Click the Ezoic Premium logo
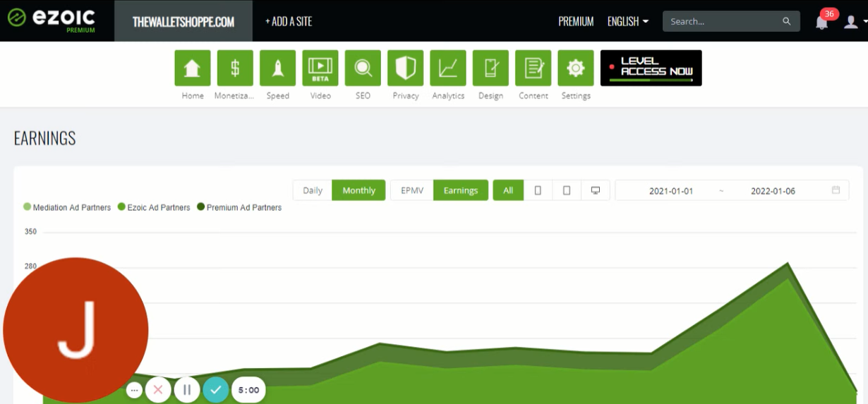Viewport: 868px width, 404px height. coord(52,20)
